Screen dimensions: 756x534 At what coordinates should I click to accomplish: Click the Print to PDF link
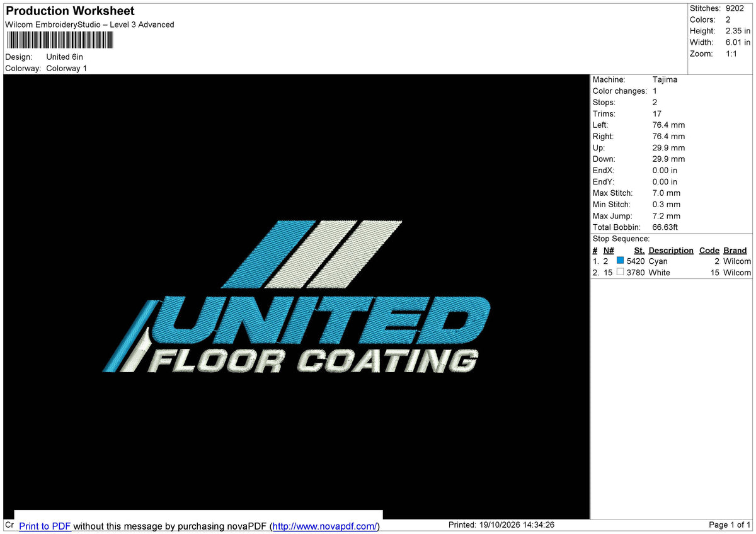click(x=45, y=526)
